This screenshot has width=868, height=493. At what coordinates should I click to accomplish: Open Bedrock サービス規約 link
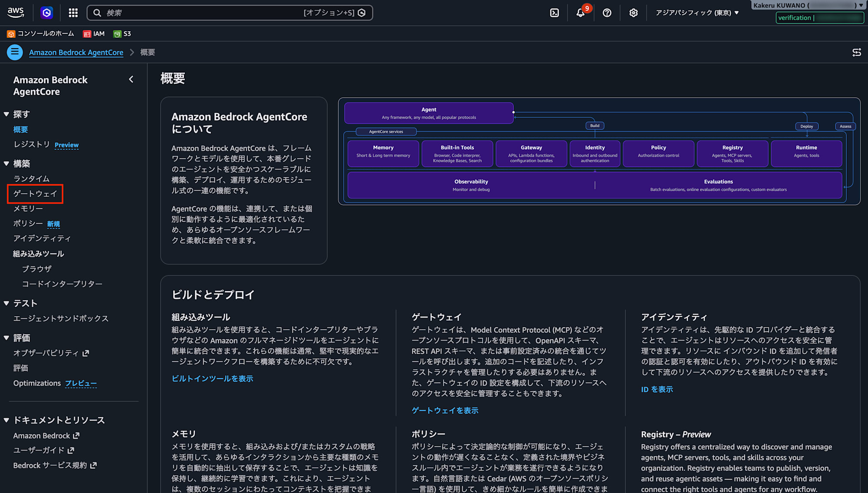coord(55,465)
